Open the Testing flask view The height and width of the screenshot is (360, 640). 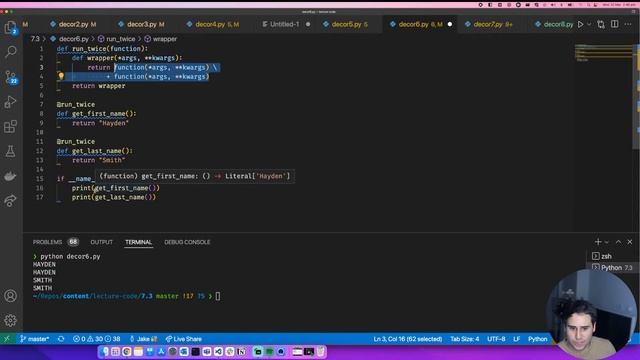click(x=11, y=151)
